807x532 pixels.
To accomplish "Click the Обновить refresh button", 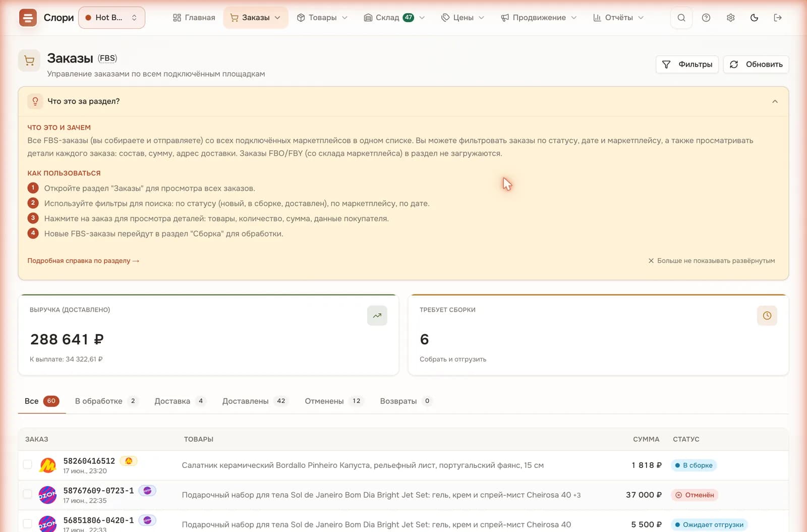I will pos(756,65).
